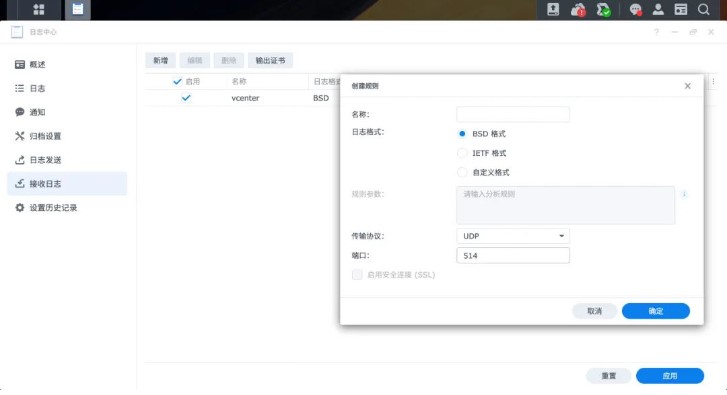Click 确定 in the dialog
Viewport: 727px width, 395px height.
(656, 311)
